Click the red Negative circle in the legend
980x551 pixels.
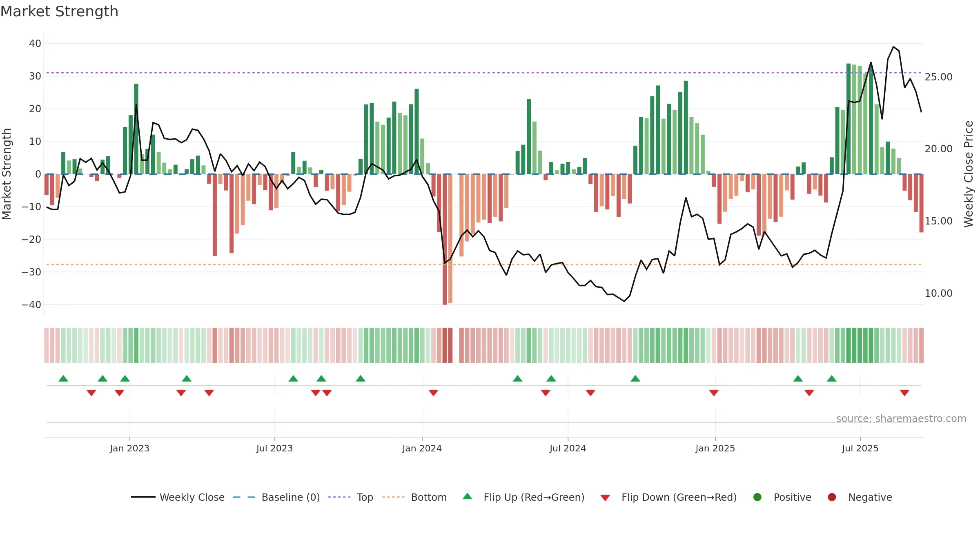832,497
